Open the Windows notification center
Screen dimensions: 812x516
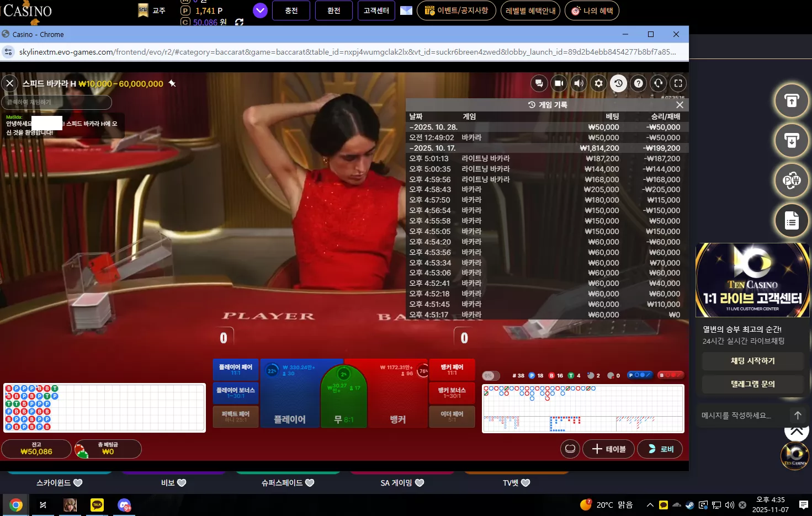click(803, 505)
